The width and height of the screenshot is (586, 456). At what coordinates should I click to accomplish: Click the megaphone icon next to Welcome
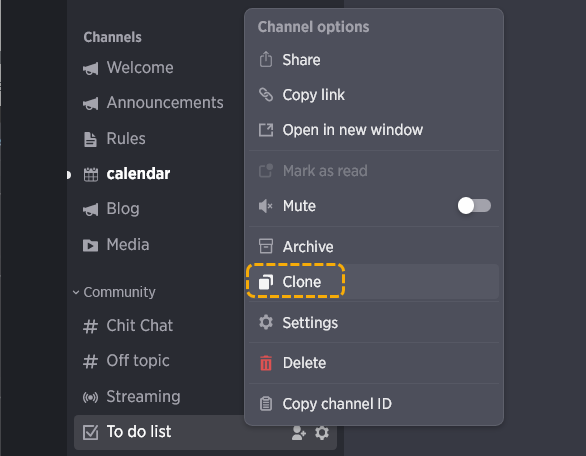(90, 68)
